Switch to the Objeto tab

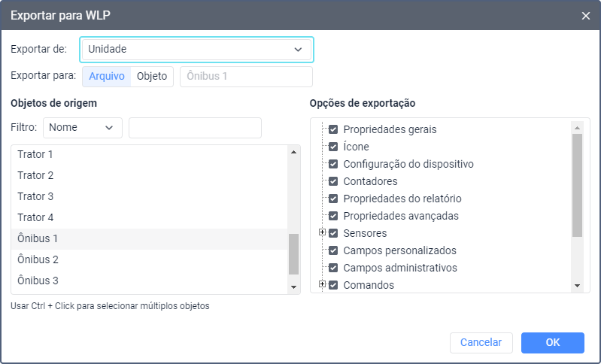coord(152,76)
